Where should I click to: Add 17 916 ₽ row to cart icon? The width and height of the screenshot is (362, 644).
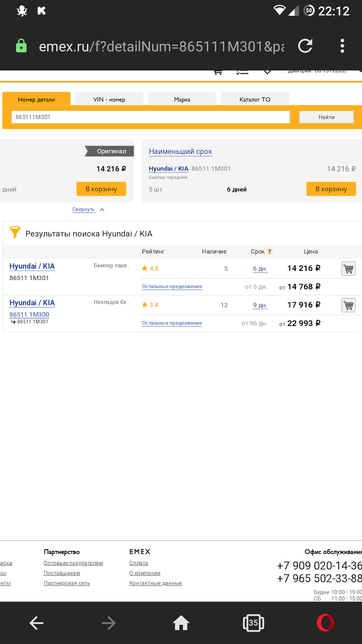[x=348, y=305]
